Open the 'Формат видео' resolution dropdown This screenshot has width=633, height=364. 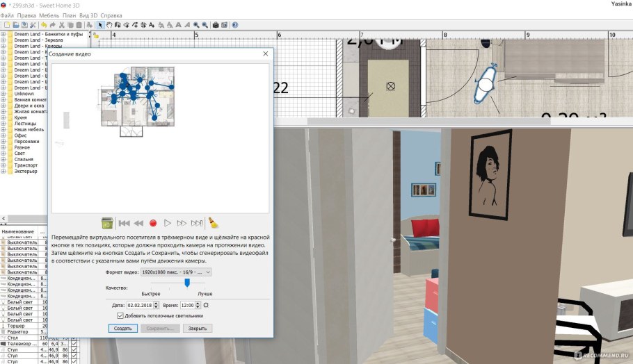tap(176, 272)
